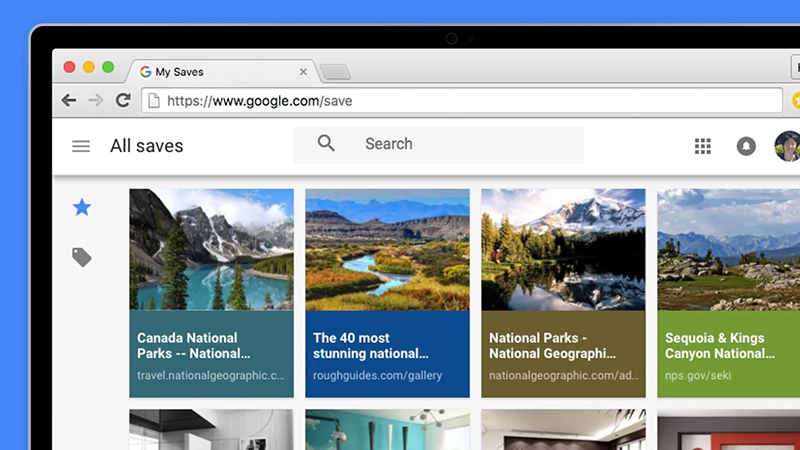Click the All saves heading
800x450 pixels.
pos(146,146)
